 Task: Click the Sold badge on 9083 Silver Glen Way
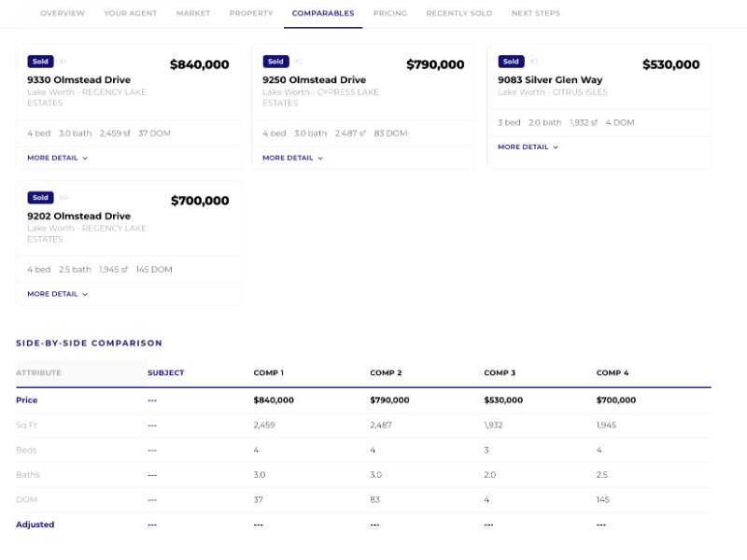tap(511, 62)
